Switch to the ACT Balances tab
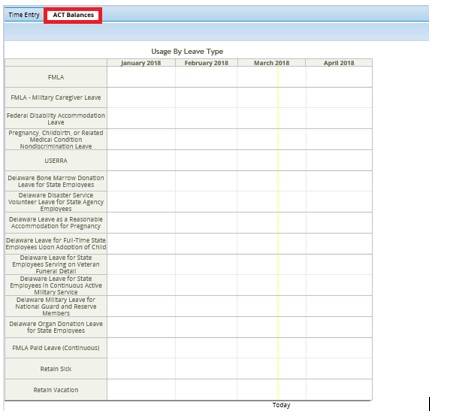Viewport: 450px width, 419px height. [73, 15]
